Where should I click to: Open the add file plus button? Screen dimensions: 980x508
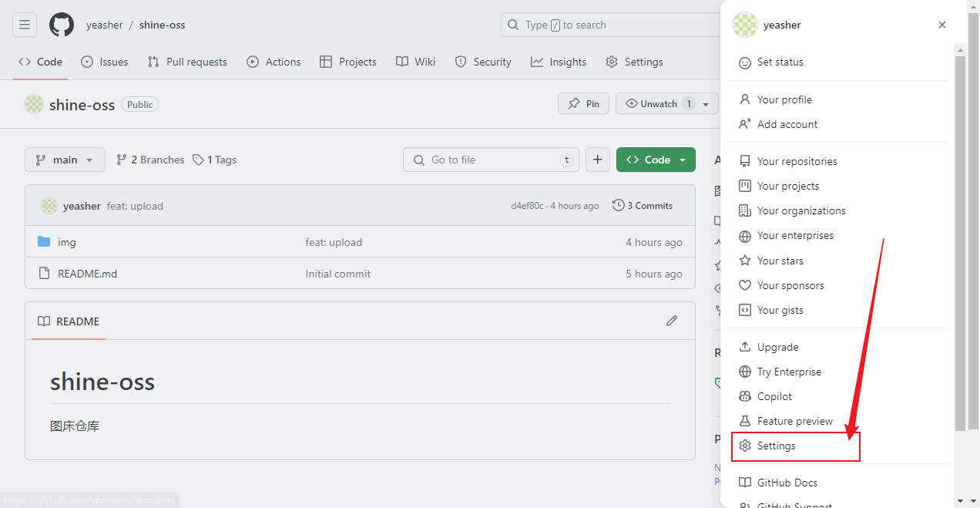click(x=598, y=160)
